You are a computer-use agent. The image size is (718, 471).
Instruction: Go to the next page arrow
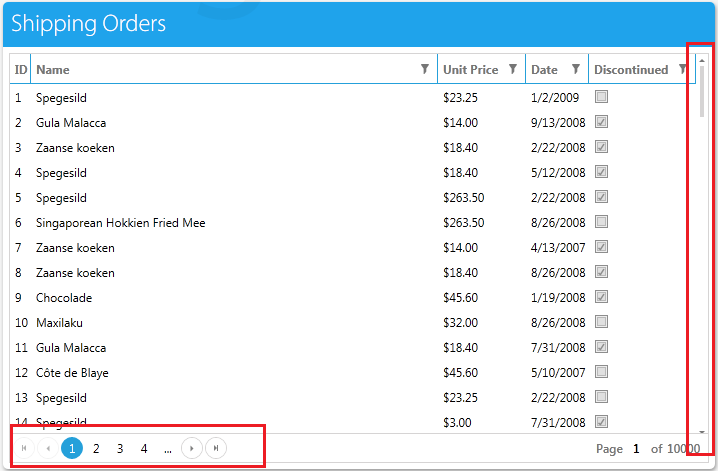192,448
